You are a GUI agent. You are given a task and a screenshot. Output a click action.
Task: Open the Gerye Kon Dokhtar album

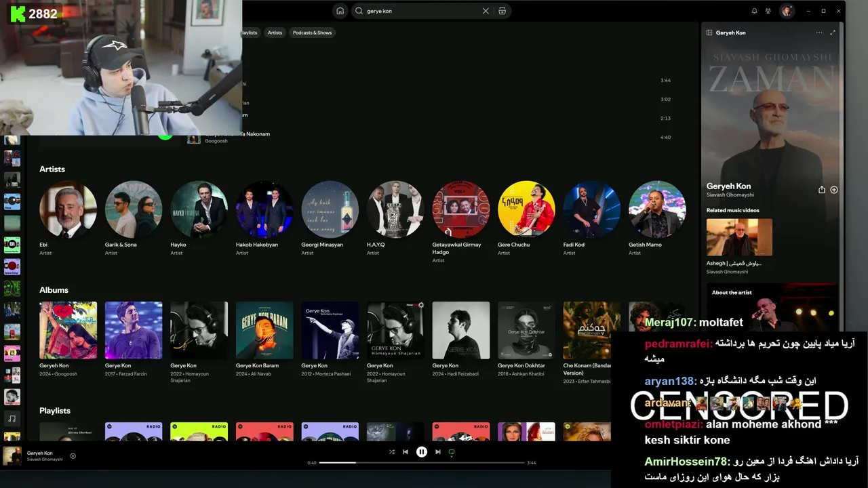coord(526,330)
